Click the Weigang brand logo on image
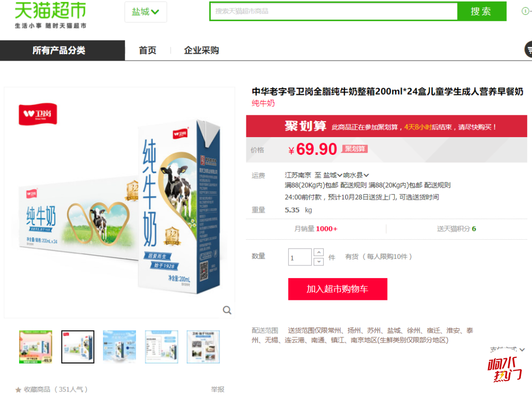 click(x=37, y=114)
